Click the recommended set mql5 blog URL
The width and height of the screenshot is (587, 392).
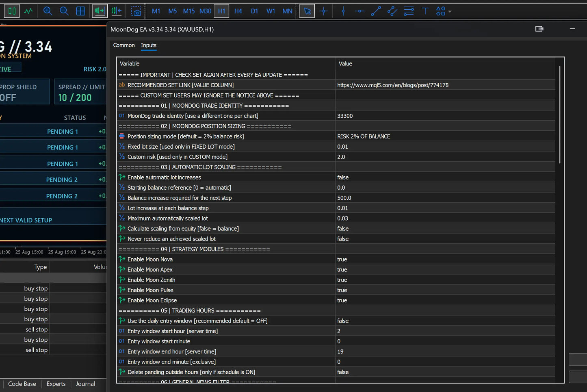click(x=393, y=85)
